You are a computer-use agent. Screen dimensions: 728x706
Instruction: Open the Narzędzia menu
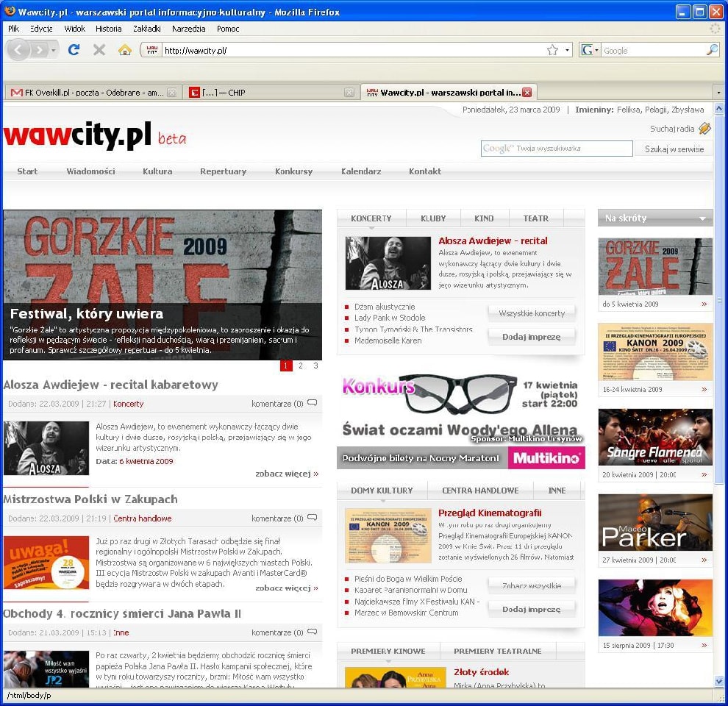click(188, 29)
